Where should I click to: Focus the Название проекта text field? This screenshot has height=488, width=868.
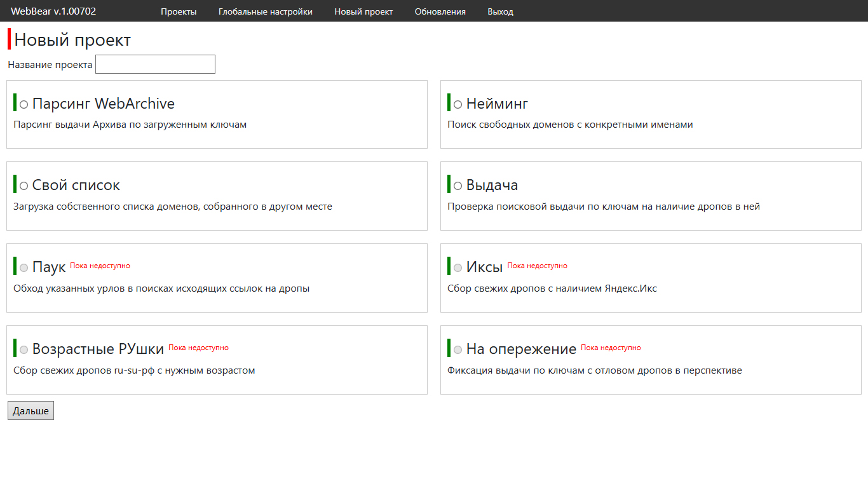point(155,64)
